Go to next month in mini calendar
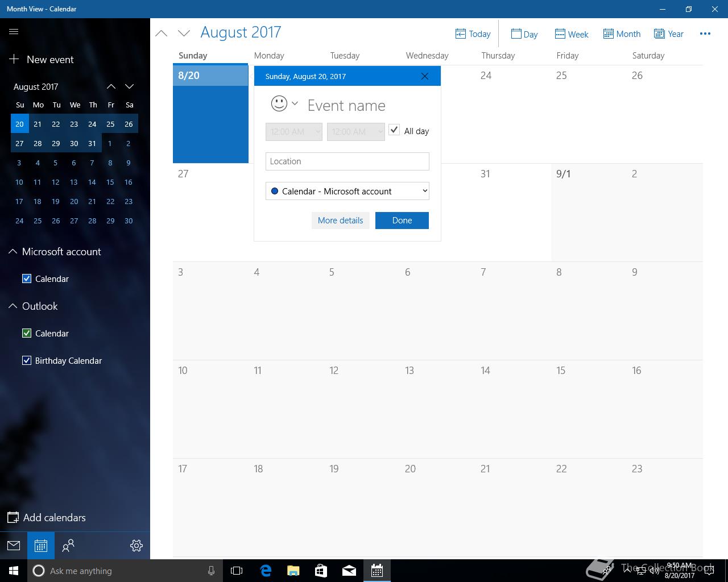 129,86
